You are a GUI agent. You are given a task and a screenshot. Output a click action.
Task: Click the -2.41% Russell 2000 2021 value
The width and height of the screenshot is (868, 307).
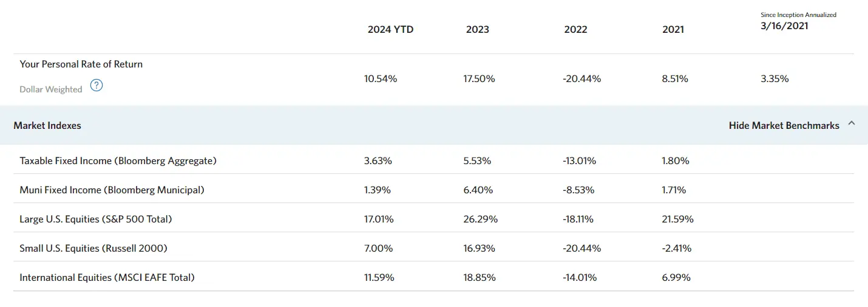676,249
